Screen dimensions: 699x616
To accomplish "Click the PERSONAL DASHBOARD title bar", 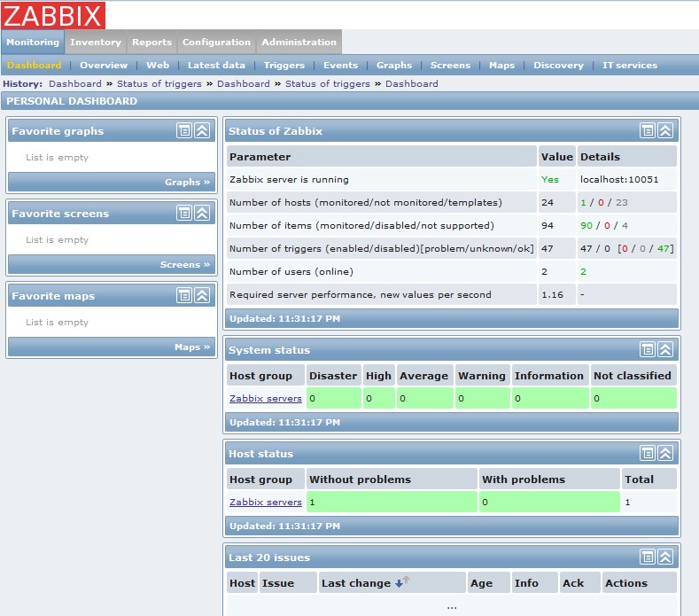I will pyautogui.click(x=350, y=101).
